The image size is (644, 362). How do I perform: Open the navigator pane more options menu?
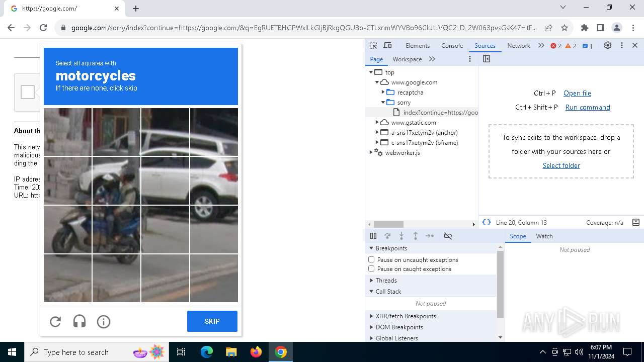point(470,59)
